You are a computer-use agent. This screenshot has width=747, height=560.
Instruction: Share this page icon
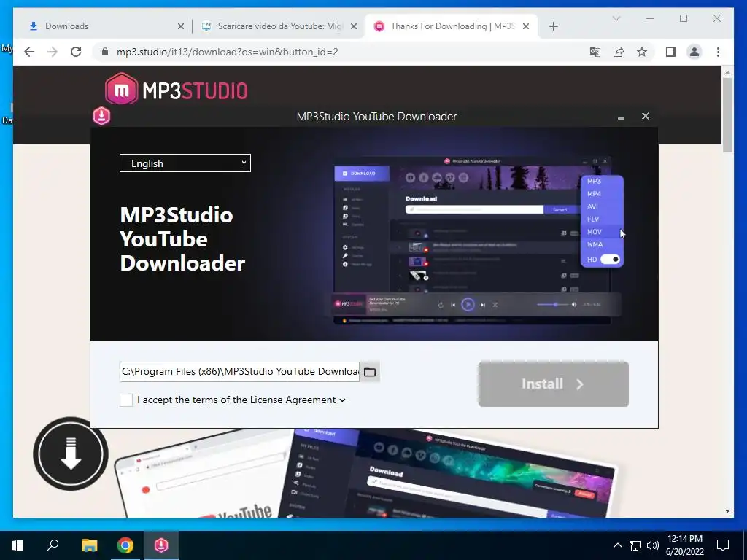pyautogui.click(x=619, y=52)
